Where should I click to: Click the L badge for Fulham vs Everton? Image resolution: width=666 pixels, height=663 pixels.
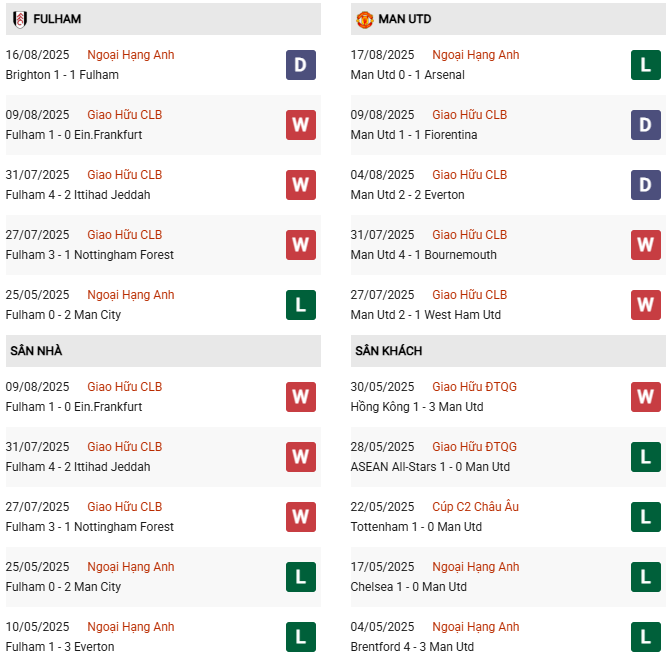300,637
